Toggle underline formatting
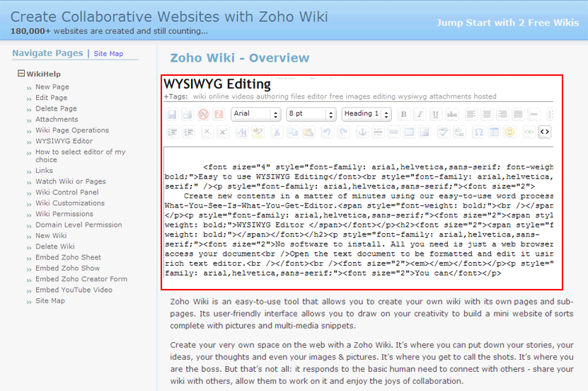 (435, 114)
